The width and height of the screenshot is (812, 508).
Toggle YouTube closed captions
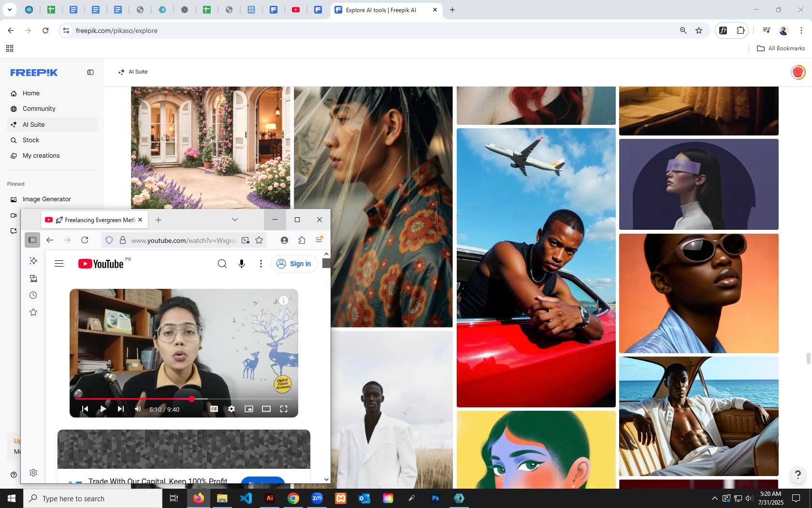(214, 409)
